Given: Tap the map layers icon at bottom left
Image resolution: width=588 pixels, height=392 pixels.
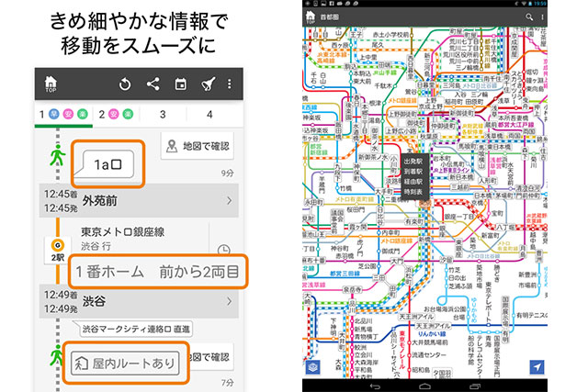Looking at the screenshot, I should 312,367.
